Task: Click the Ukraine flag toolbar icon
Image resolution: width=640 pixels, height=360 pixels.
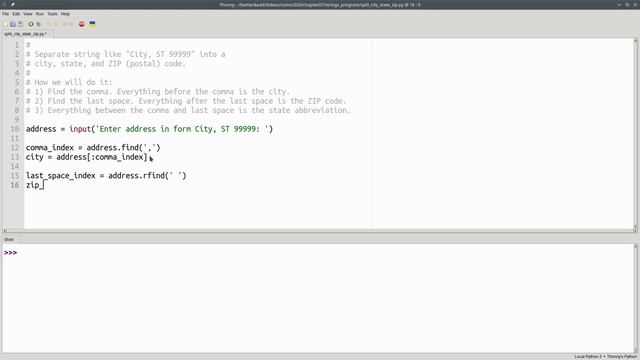Action: point(93,24)
